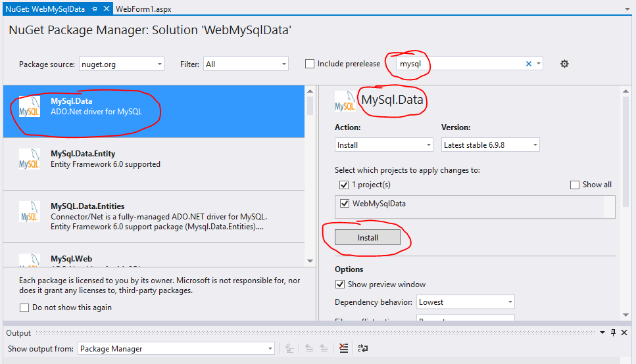Click the package list vertical scrollbar

pyautogui.click(x=310, y=177)
